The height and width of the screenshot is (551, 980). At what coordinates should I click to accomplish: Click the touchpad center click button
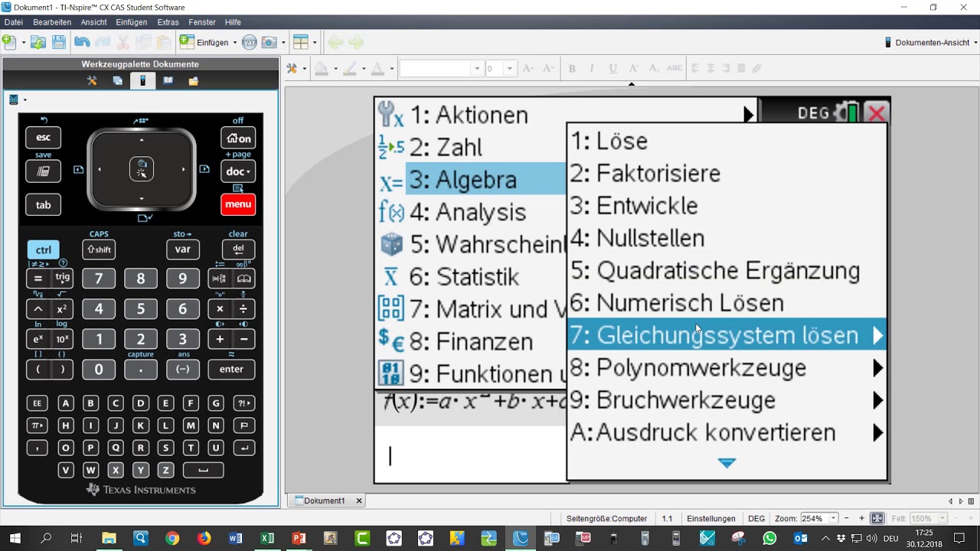point(142,169)
